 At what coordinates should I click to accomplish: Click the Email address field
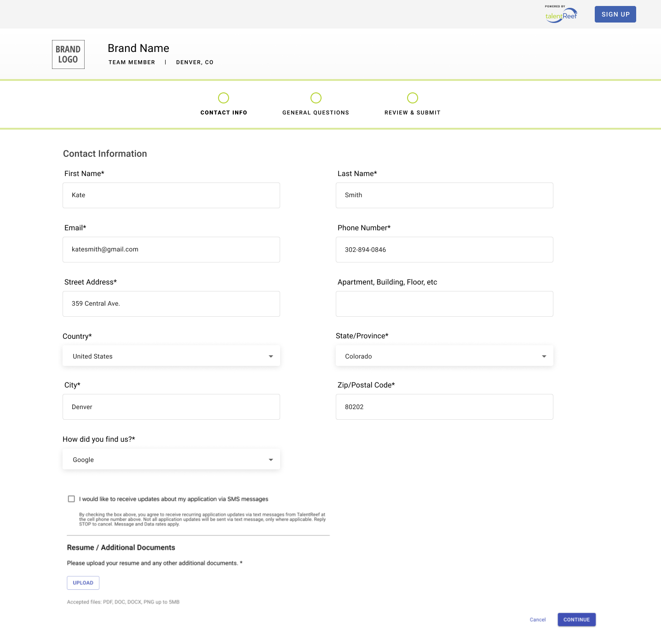point(171,249)
